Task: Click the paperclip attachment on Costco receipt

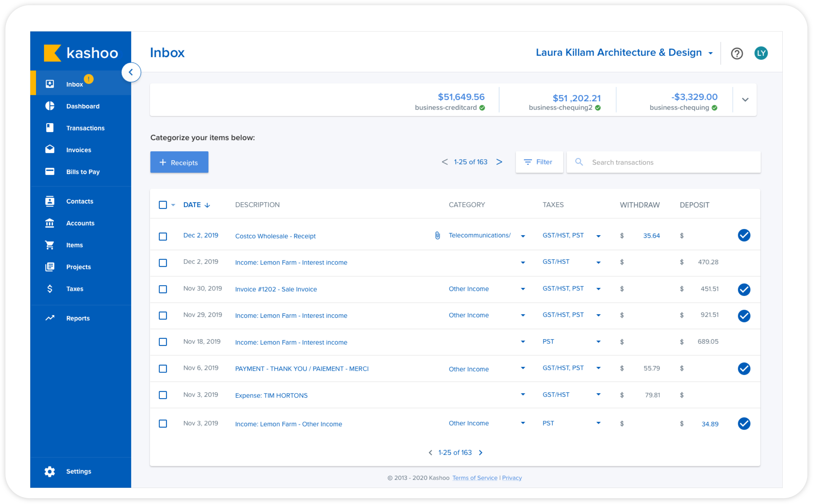Action: pos(437,236)
